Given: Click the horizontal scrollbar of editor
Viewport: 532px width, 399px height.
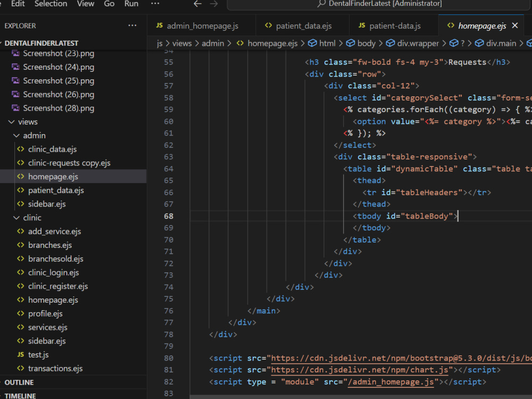Looking at the screenshot, I should click(361, 397).
